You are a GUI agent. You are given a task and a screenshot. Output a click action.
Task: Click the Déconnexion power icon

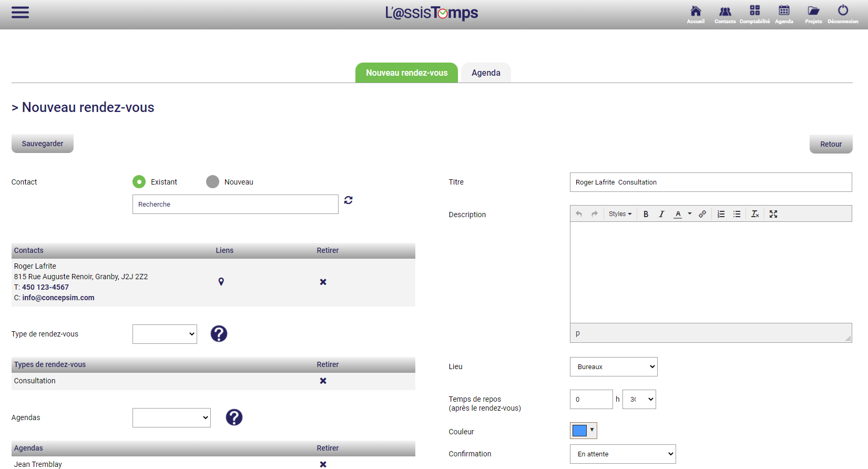pos(843,14)
